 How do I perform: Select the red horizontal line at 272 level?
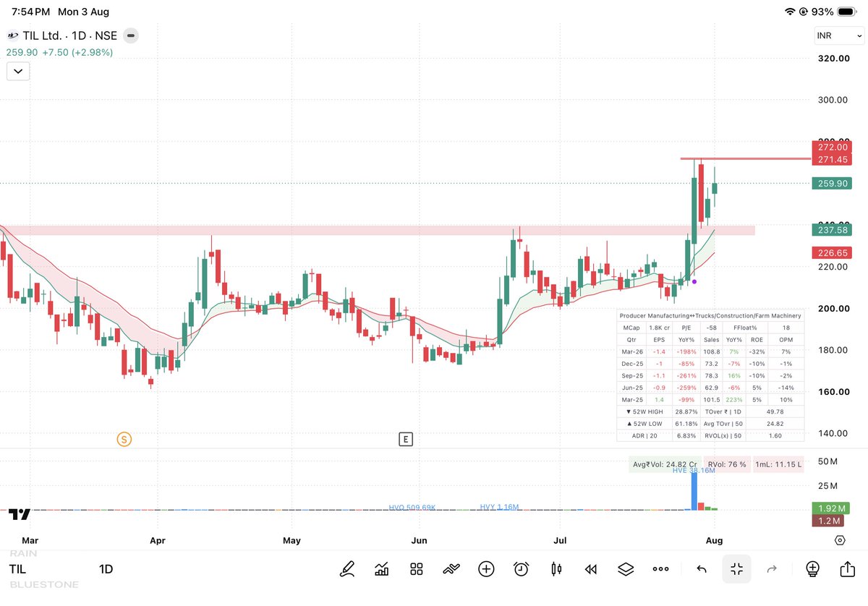[745, 158]
